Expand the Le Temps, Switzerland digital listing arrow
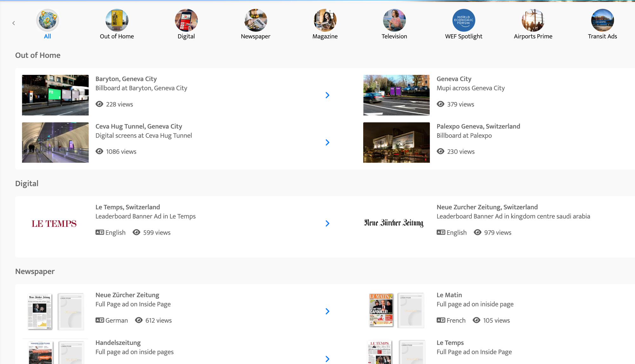 click(x=327, y=223)
